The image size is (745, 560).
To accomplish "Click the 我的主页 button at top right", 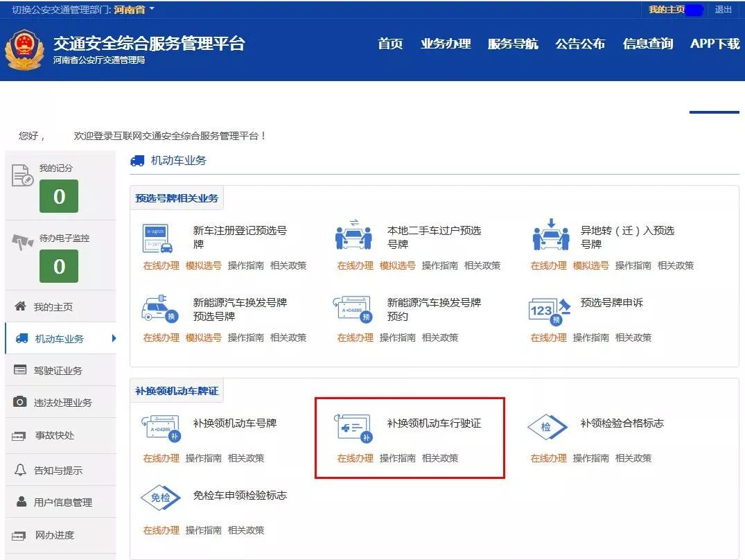I will click(x=667, y=10).
